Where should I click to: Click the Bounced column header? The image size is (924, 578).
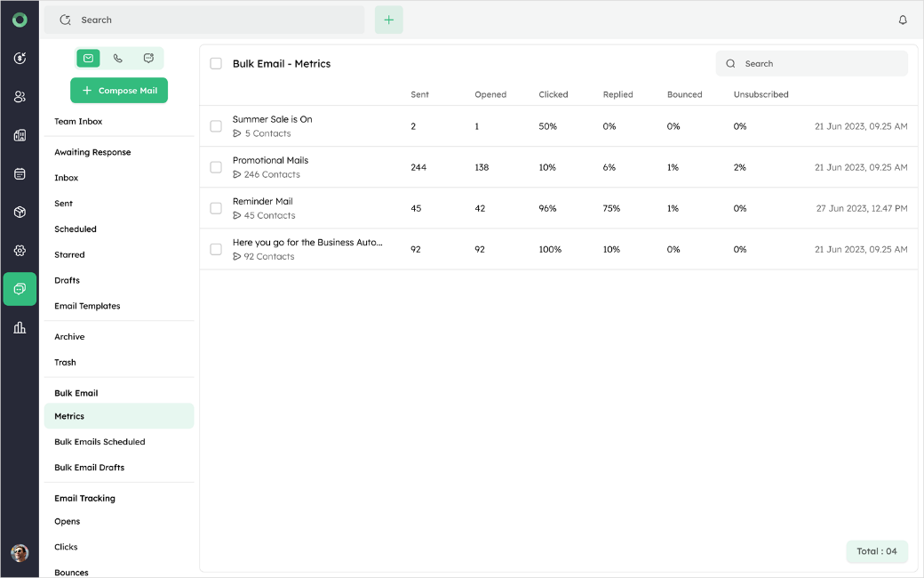point(685,94)
